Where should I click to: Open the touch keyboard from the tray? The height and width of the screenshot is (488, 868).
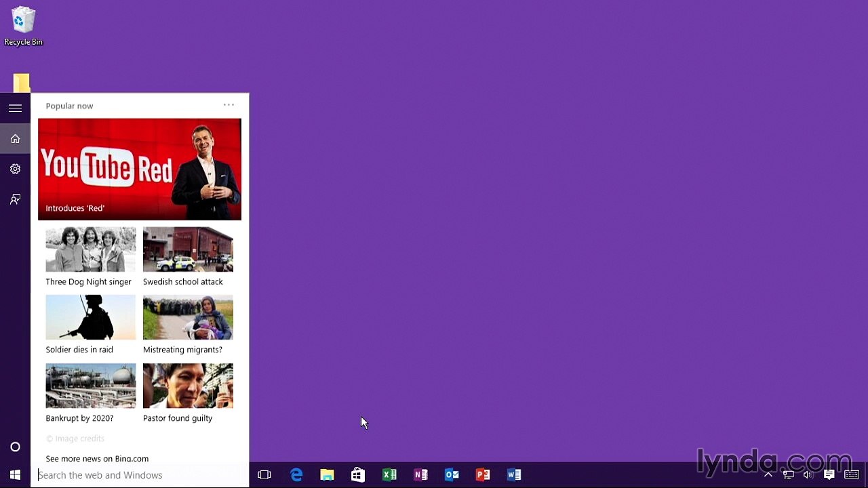coord(852,475)
